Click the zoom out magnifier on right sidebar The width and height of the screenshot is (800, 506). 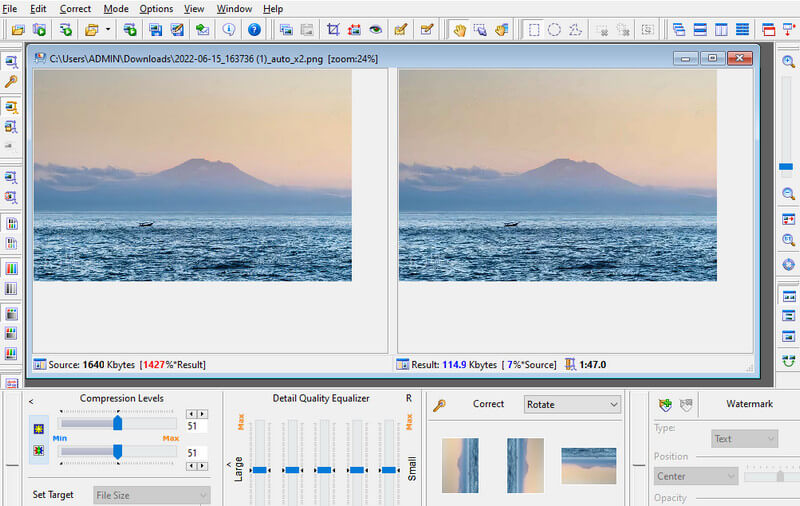coord(788,194)
